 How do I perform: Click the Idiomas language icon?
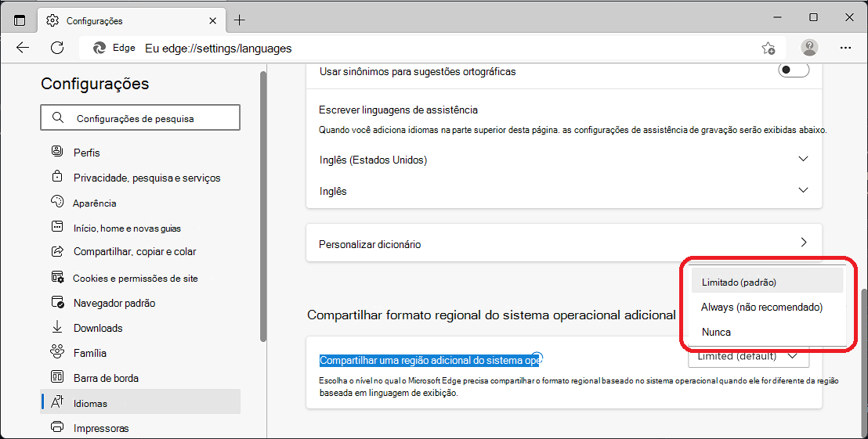(57, 402)
